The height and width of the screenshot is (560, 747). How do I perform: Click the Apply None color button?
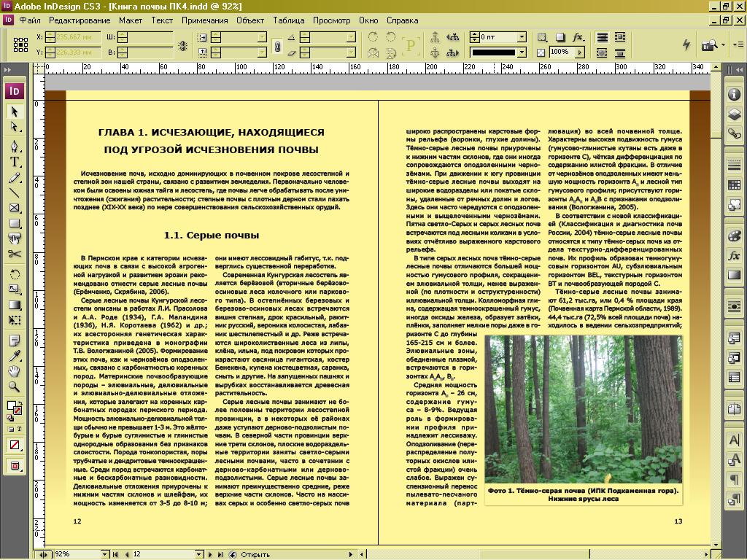(x=15, y=445)
